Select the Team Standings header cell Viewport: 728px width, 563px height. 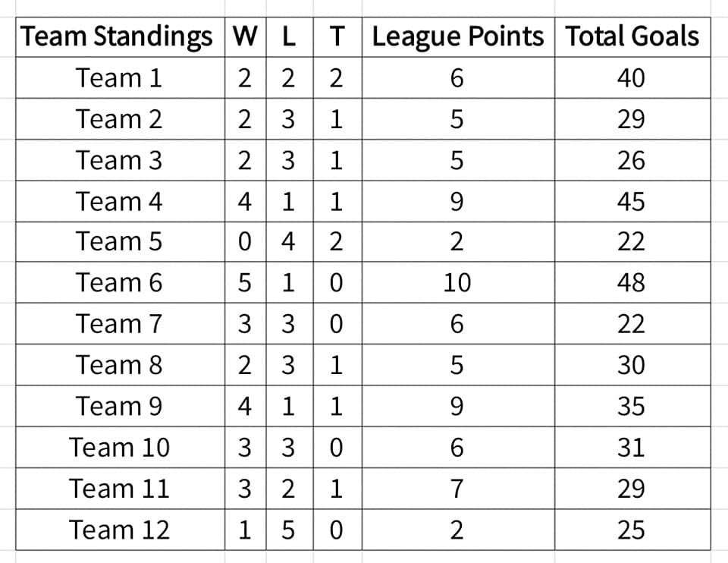click(x=121, y=37)
